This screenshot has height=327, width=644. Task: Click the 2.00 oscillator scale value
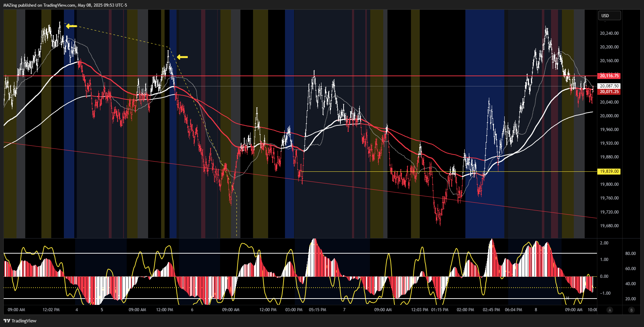tap(604, 243)
